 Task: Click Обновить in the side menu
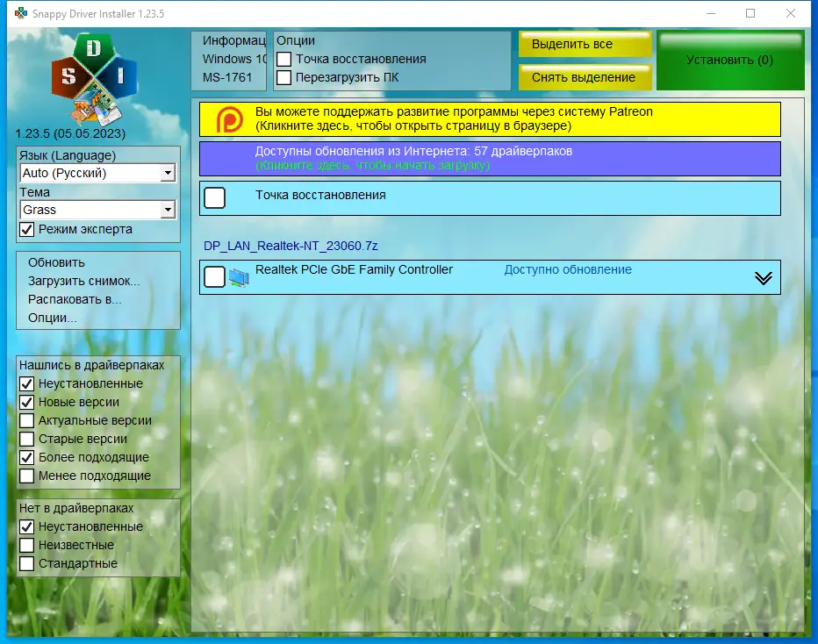pyautogui.click(x=56, y=262)
